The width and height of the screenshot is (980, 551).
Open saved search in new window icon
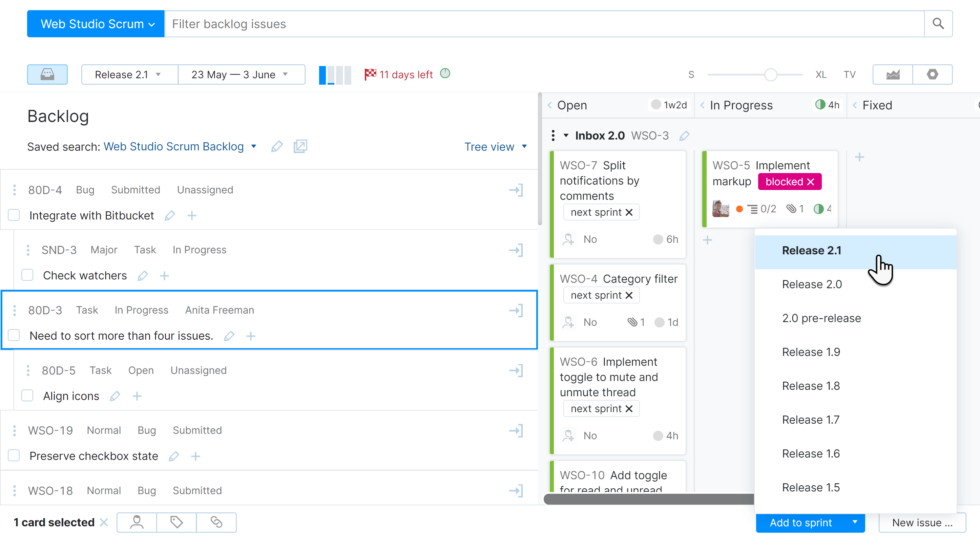(x=300, y=146)
